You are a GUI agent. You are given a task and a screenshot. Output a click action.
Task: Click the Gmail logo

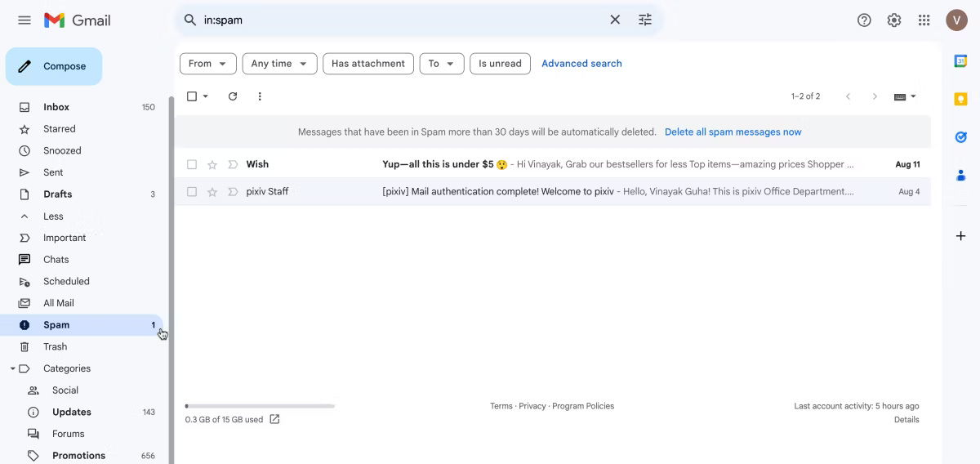coord(77,20)
